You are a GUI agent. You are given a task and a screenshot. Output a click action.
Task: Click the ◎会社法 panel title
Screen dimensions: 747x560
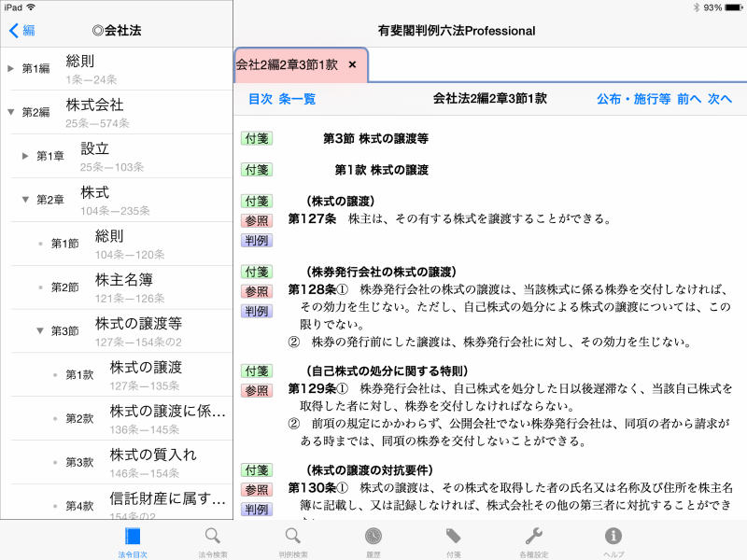[x=117, y=31]
